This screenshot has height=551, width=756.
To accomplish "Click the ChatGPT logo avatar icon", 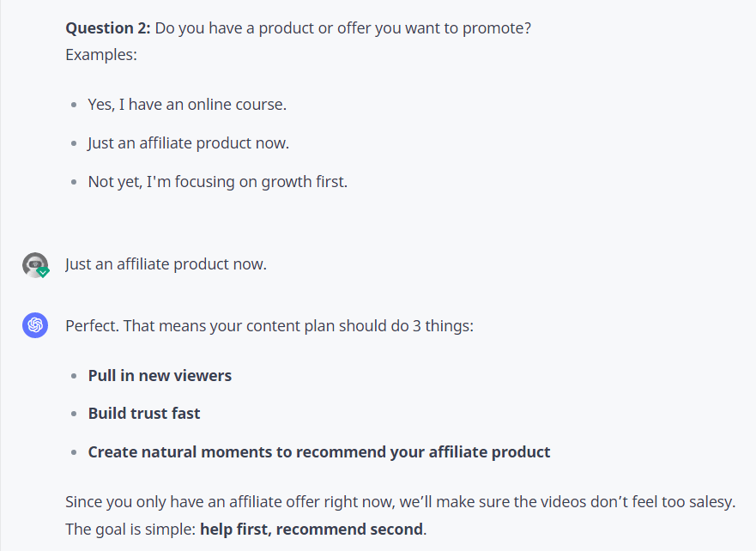I will point(35,326).
